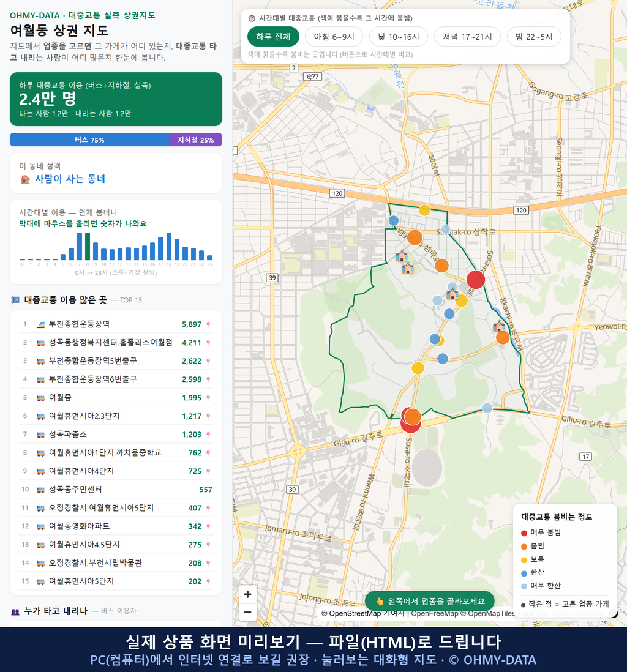Click the bus icon beside 여월휴먼시아4.5단지
This screenshot has width=627, height=672.
point(41,545)
